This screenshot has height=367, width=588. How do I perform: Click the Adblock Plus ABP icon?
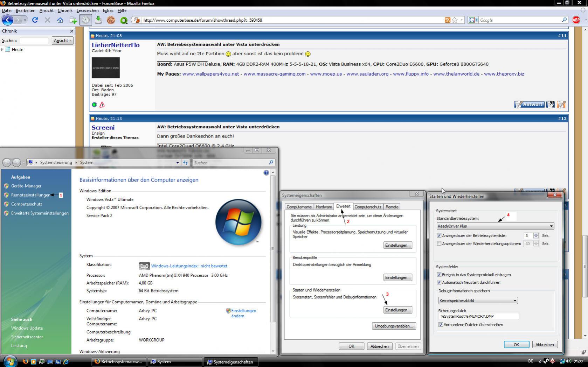coord(576,20)
